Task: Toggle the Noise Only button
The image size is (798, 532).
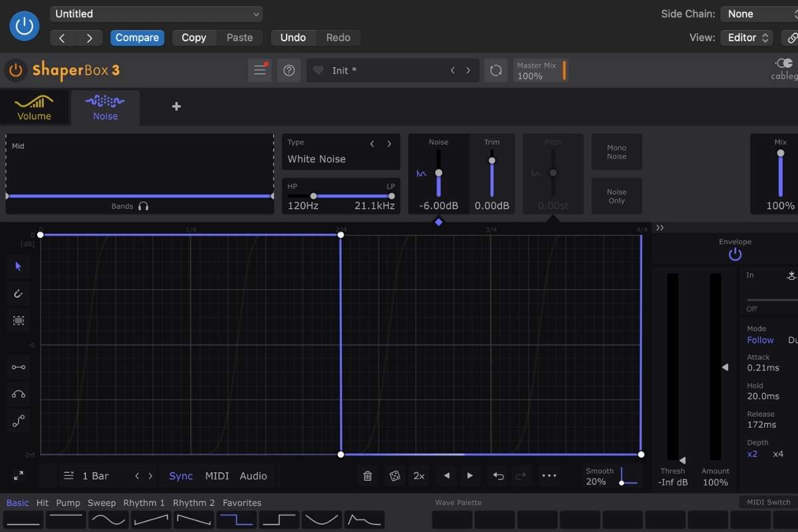Action: (x=616, y=196)
